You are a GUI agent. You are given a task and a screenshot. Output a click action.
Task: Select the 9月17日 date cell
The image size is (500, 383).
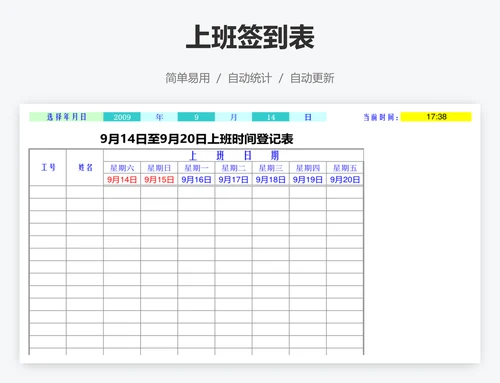pyautogui.click(x=233, y=180)
